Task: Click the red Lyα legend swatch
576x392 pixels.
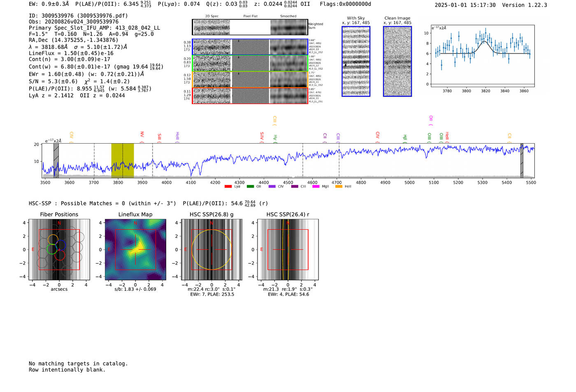Action: [228, 187]
